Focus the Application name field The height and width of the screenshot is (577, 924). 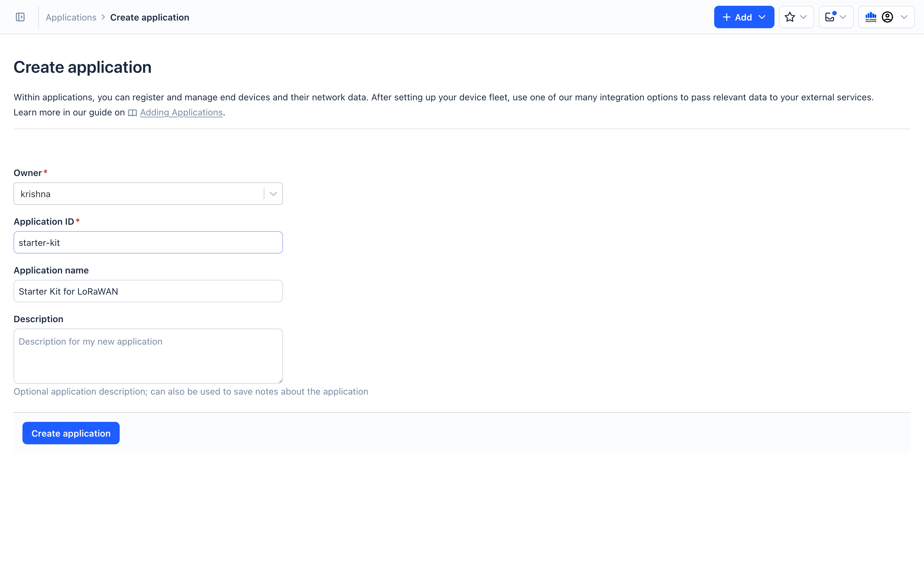pos(148,291)
